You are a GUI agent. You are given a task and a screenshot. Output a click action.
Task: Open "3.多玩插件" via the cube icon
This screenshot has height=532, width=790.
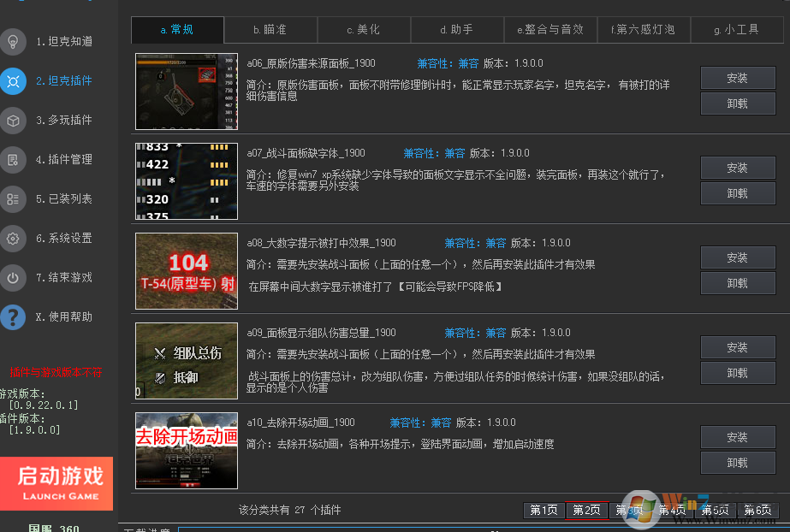[x=13, y=120]
